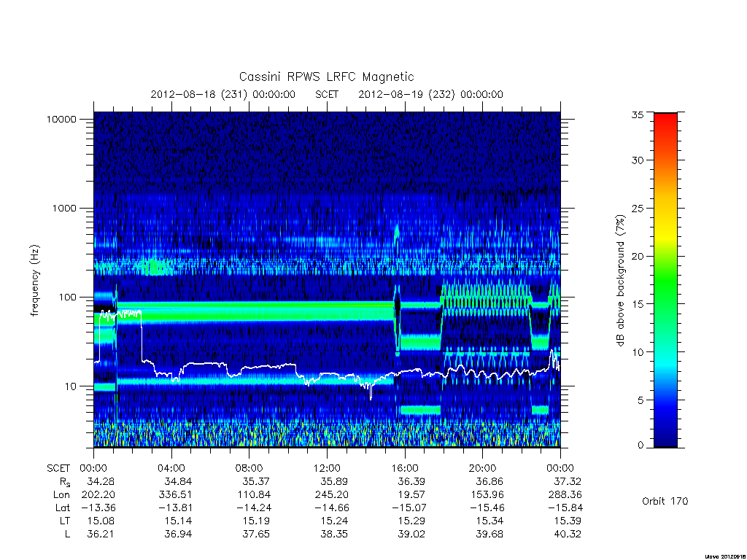Viewport: 747px width, 560px height.
Task: Click the Lat value -15.84
Action: click(564, 507)
